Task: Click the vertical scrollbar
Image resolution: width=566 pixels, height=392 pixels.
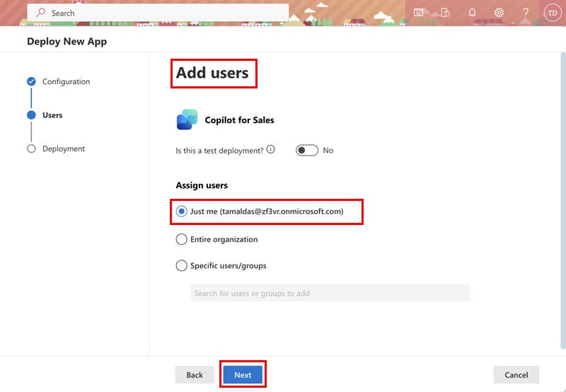Action: 563,201
